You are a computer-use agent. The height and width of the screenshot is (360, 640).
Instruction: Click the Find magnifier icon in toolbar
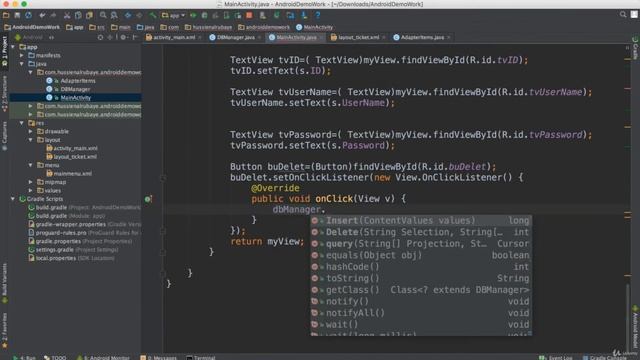click(x=103, y=15)
